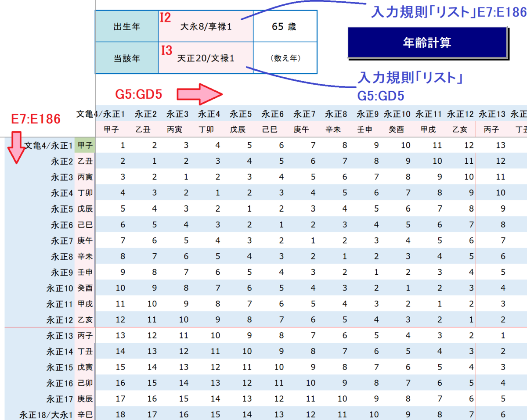Select value 13 in the 文亀4/永正1 row
The image size is (527, 420).
[x=501, y=145]
